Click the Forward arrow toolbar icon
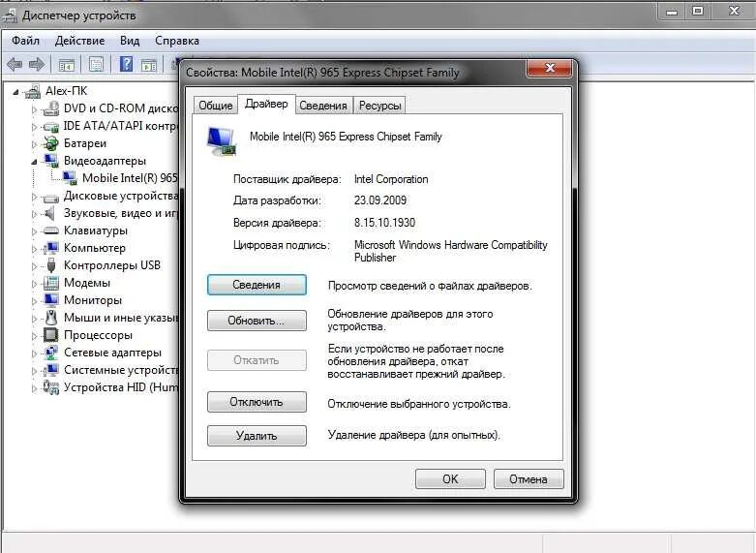Image resolution: width=756 pixels, height=553 pixels. [x=37, y=64]
